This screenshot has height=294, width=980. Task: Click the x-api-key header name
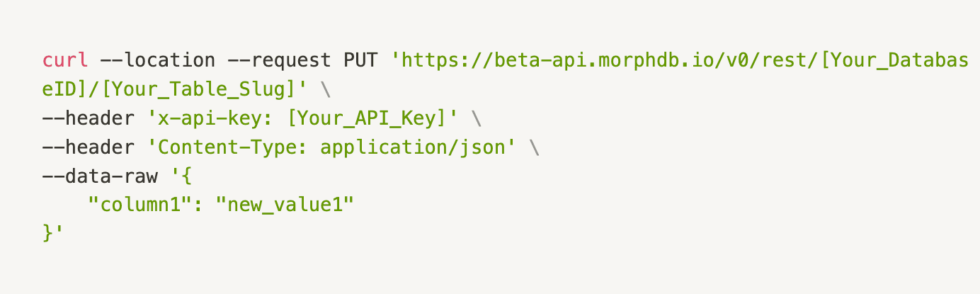209,118
